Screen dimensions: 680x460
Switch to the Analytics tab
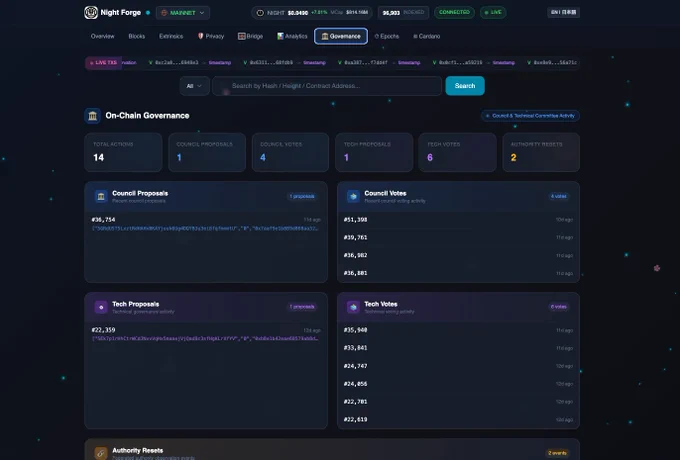[292, 36]
